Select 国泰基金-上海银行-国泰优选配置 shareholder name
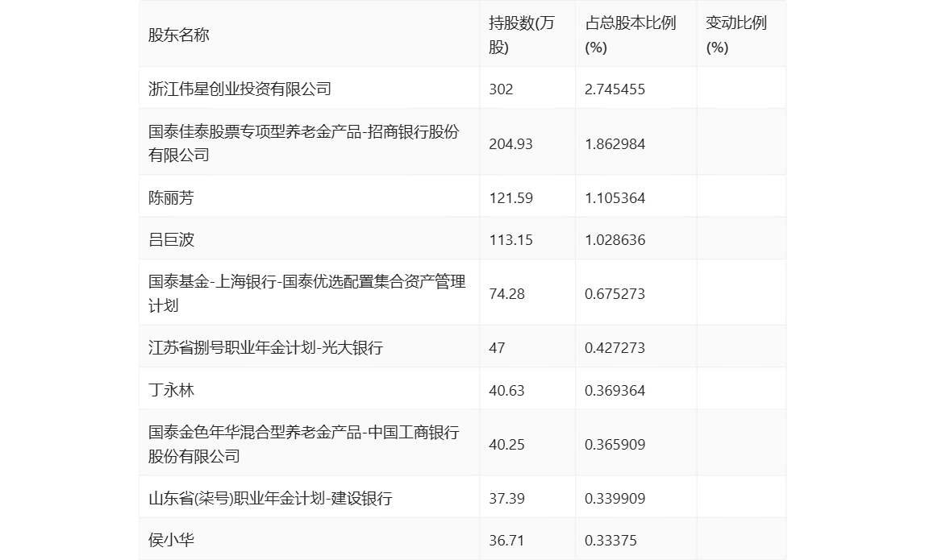 pos(306,293)
